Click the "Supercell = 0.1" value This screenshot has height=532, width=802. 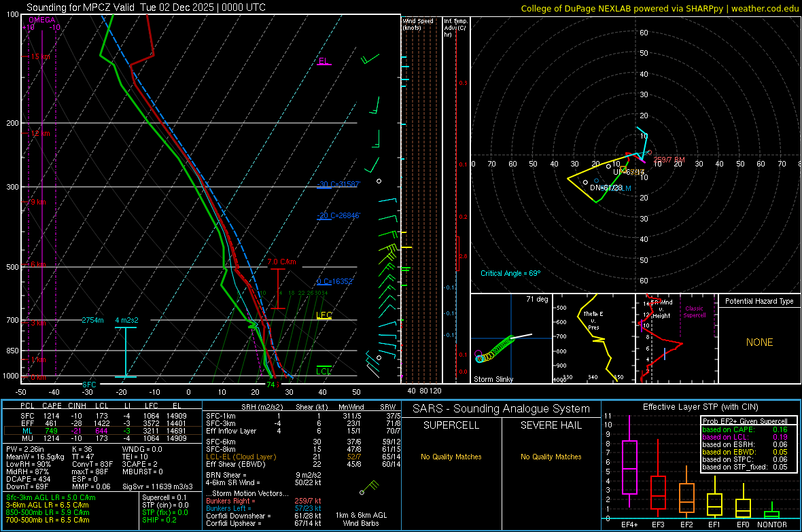(x=164, y=498)
